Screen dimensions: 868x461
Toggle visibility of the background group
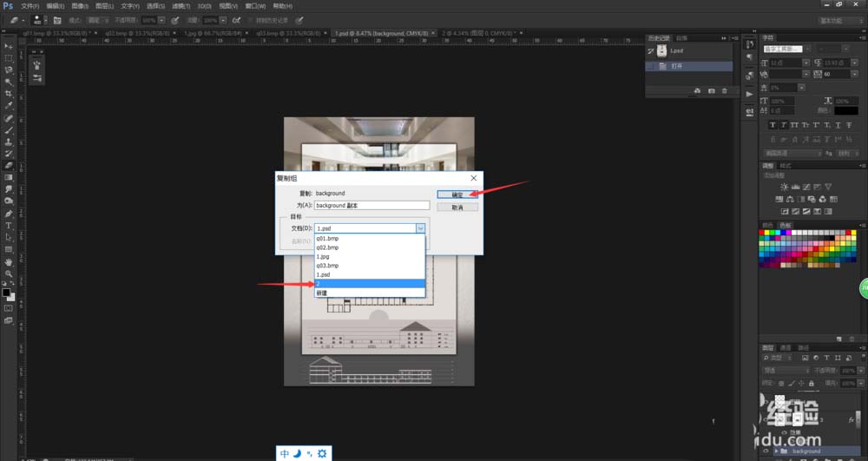coord(766,451)
